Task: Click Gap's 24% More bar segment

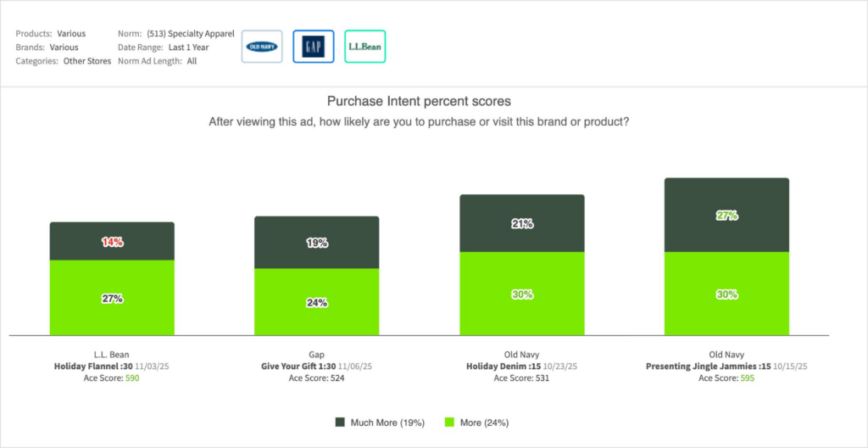Action: point(317,302)
